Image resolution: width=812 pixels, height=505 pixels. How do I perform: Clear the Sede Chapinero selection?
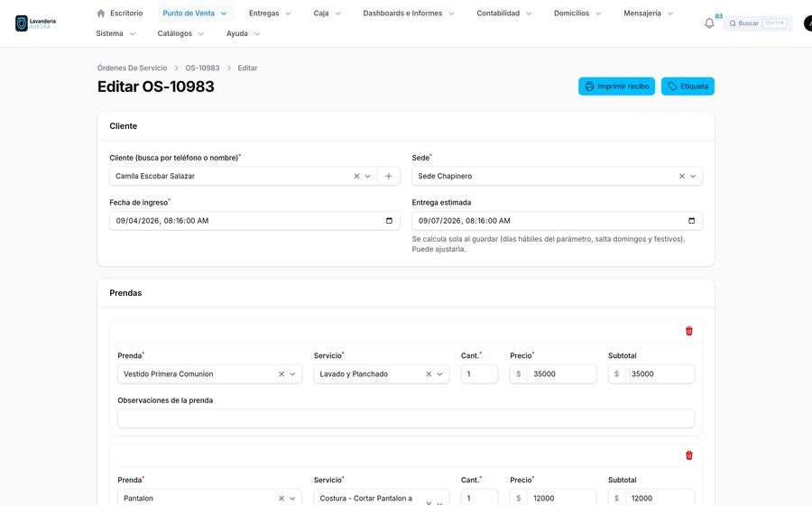click(681, 176)
